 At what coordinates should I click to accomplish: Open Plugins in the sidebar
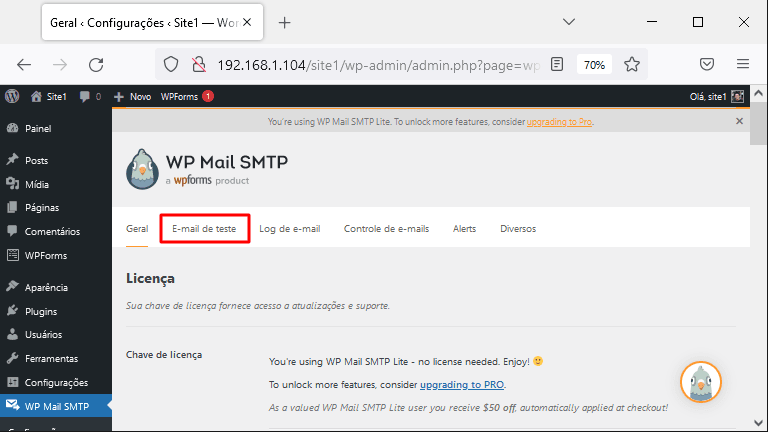pyautogui.click(x=41, y=312)
